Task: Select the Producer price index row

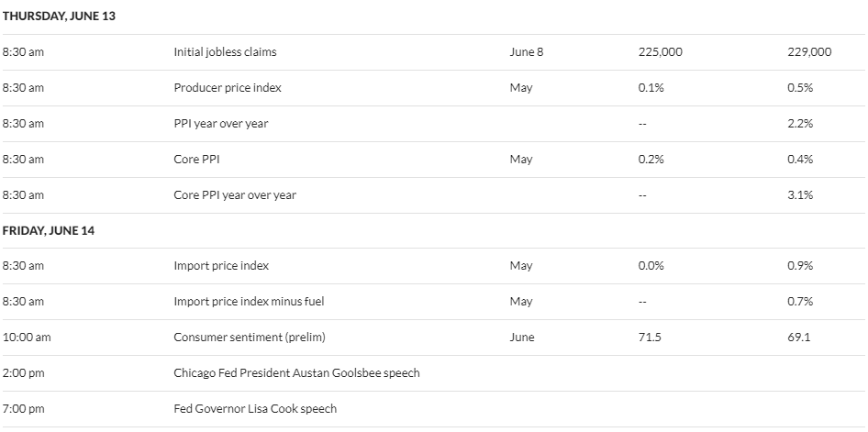Action: click(x=434, y=88)
